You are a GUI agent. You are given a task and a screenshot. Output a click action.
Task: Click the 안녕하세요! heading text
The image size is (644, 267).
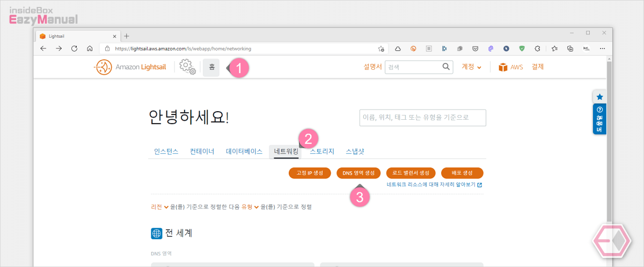pyautogui.click(x=188, y=118)
